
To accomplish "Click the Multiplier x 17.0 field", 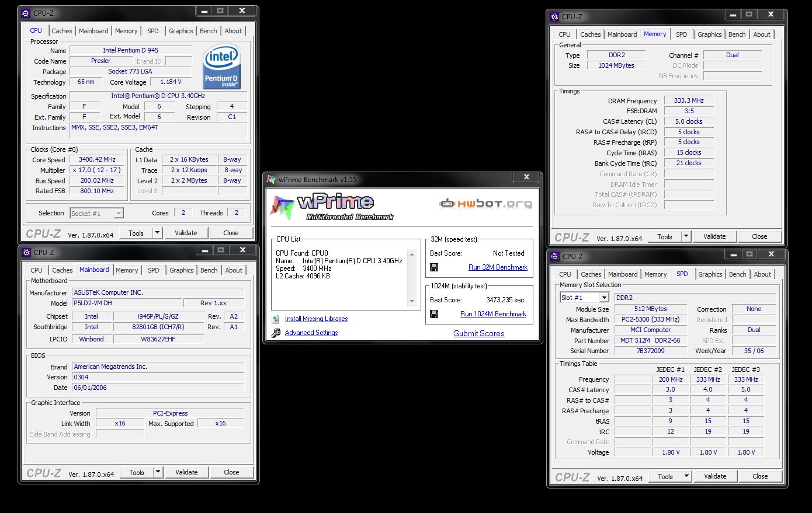I will pos(97,170).
